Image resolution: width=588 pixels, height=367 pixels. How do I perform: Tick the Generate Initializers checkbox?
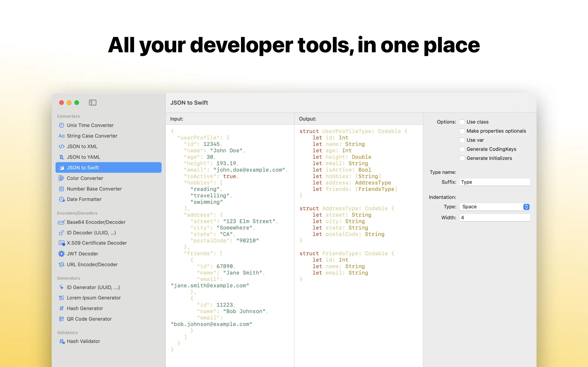pyautogui.click(x=462, y=158)
